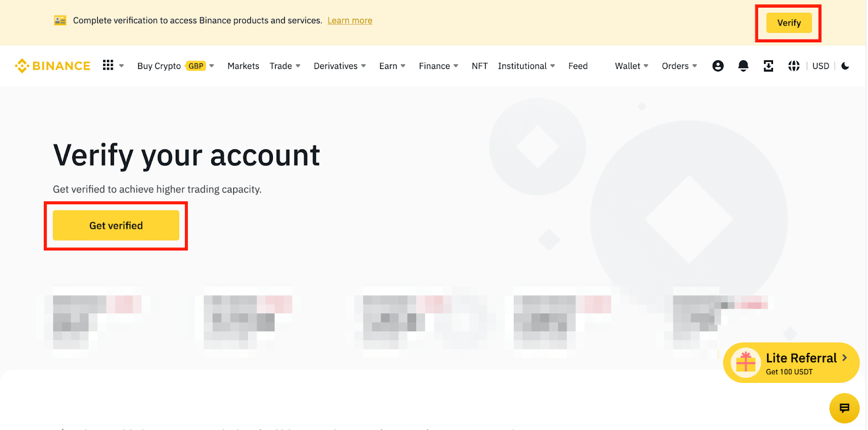This screenshot has height=430, width=868.
Task: Click the Binance logo
Action: pos(53,66)
